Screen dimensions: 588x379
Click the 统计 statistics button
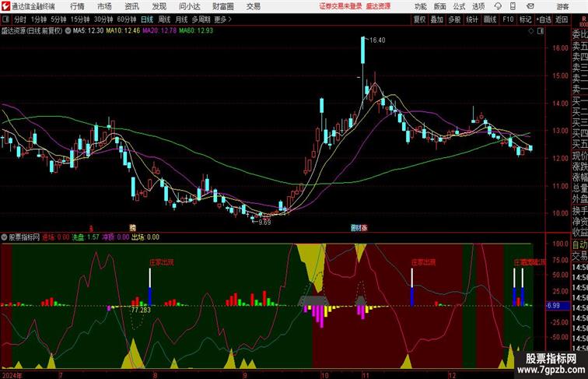tap(472, 19)
